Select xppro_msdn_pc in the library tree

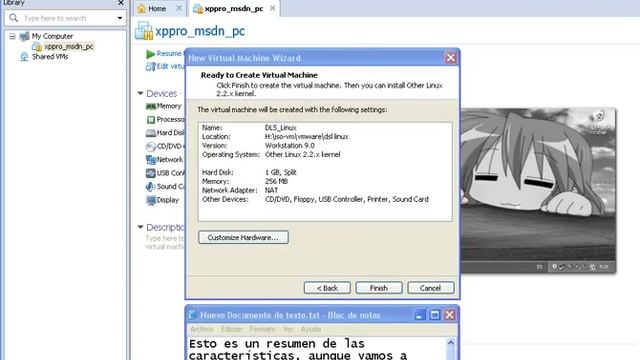pos(69,47)
